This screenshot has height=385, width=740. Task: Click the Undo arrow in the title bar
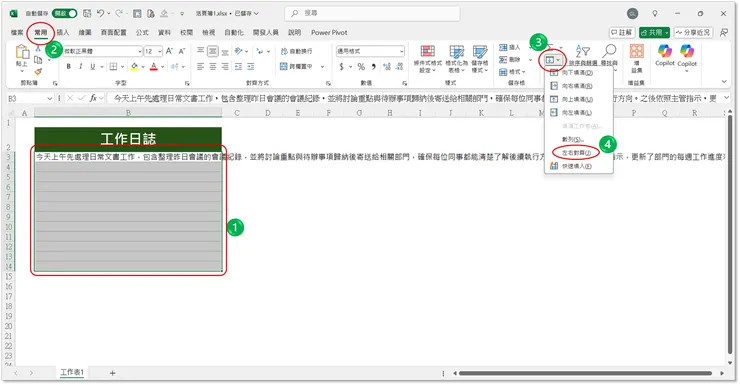click(x=101, y=13)
